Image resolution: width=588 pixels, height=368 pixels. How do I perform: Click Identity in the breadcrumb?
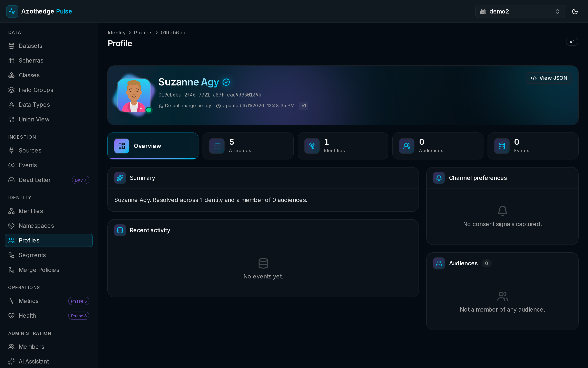[117, 33]
